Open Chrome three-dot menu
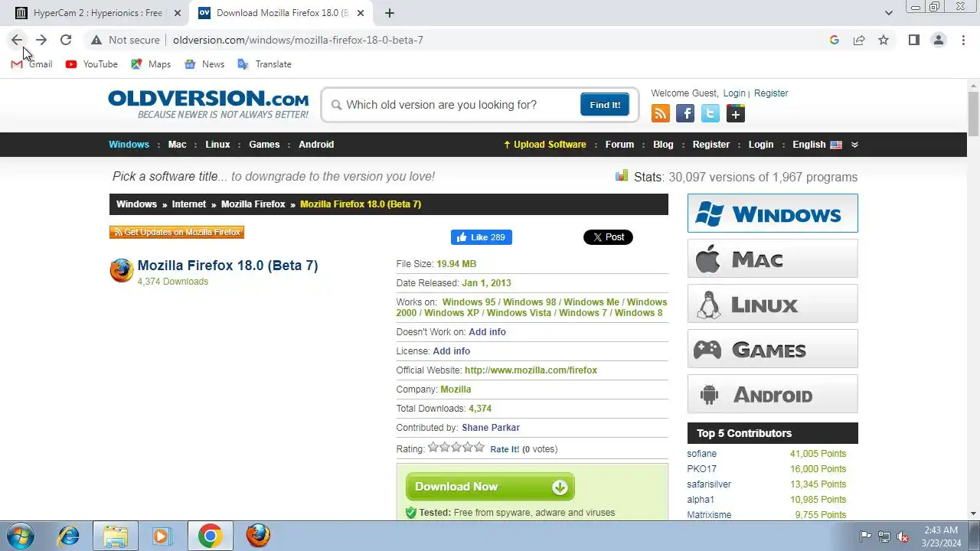980x551 pixels. coord(963,40)
